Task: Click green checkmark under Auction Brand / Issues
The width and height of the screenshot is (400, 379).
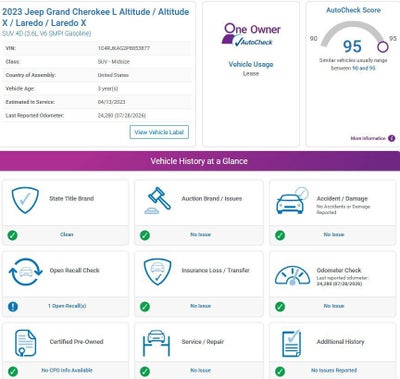Action: (x=145, y=235)
